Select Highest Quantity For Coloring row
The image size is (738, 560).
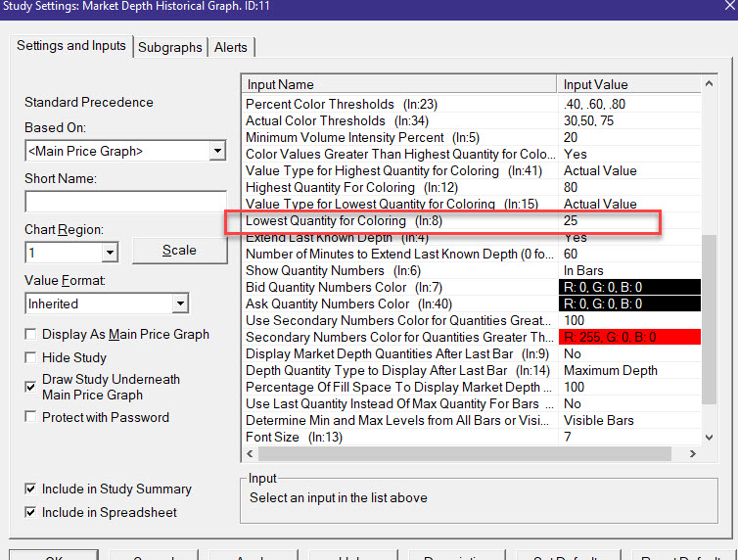[x=472, y=187]
